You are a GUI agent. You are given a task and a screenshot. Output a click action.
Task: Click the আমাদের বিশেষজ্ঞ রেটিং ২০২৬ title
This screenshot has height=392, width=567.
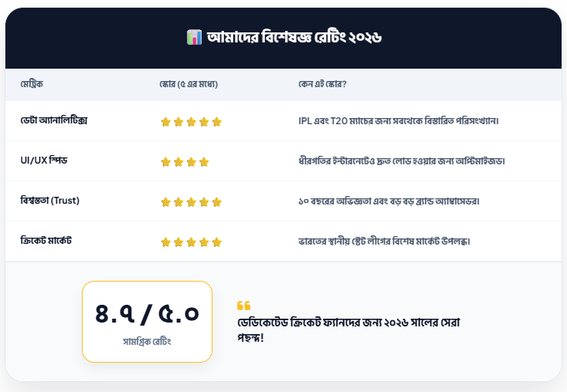[294, 37]
